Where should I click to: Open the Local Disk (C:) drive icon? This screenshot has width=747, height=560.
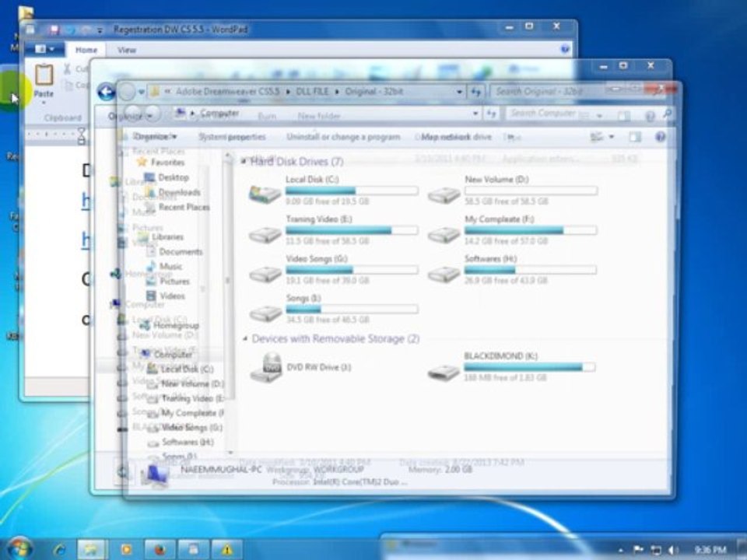[x=265, y=194]
